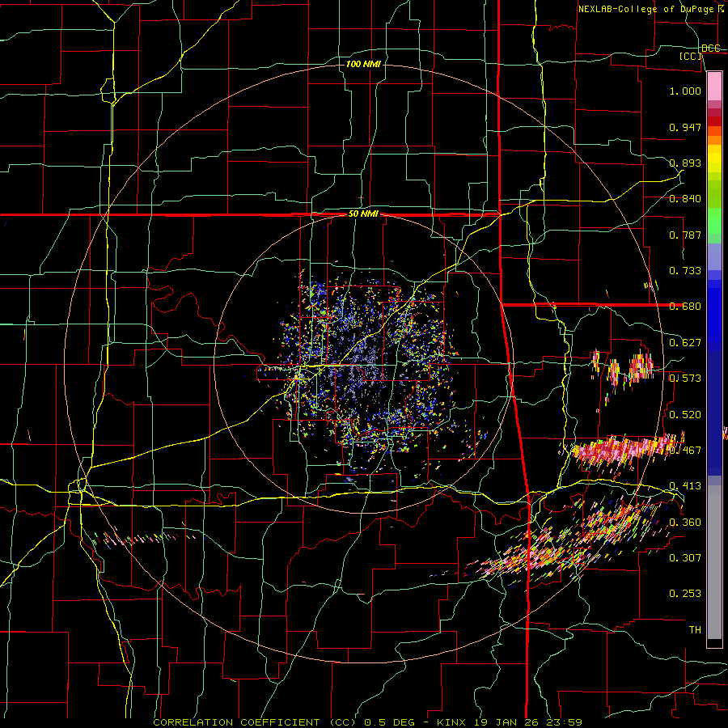Click the 0.627 scale value
Viewport: 728px width, 728px height.
(685, 343)
